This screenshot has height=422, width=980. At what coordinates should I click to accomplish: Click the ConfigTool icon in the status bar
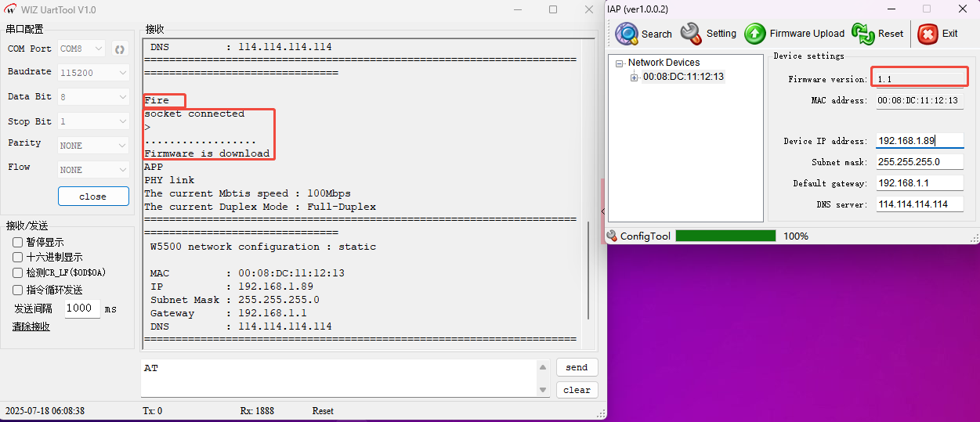click(612, 236)
